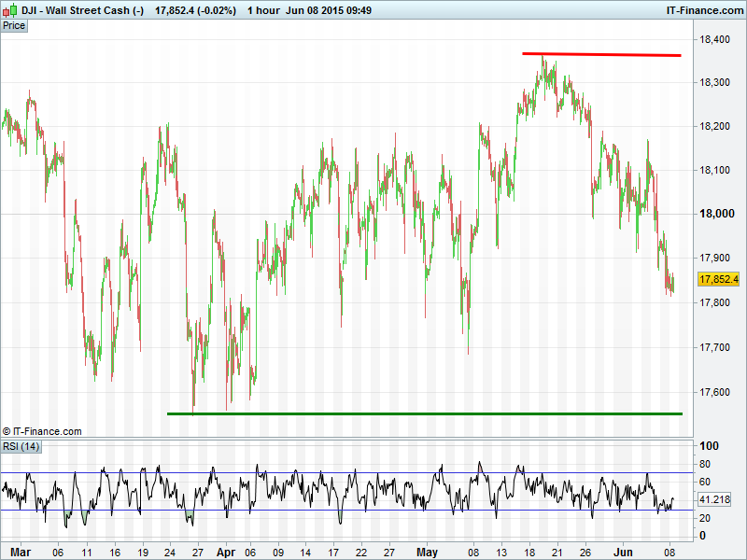This screenshot has width=747, height=560.
Task: Click the 17,600 price axis label
Action: pos(714,392)
